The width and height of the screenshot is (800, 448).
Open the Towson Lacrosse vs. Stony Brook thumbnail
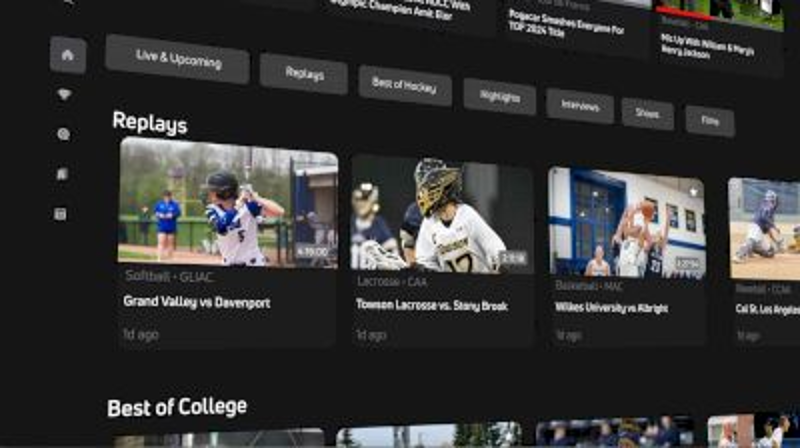coord(441,213)
